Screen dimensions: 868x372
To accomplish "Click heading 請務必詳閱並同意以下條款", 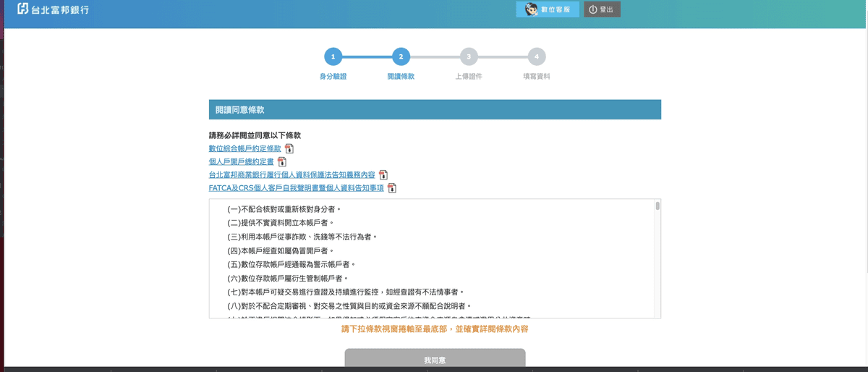I will pos(255,135).
